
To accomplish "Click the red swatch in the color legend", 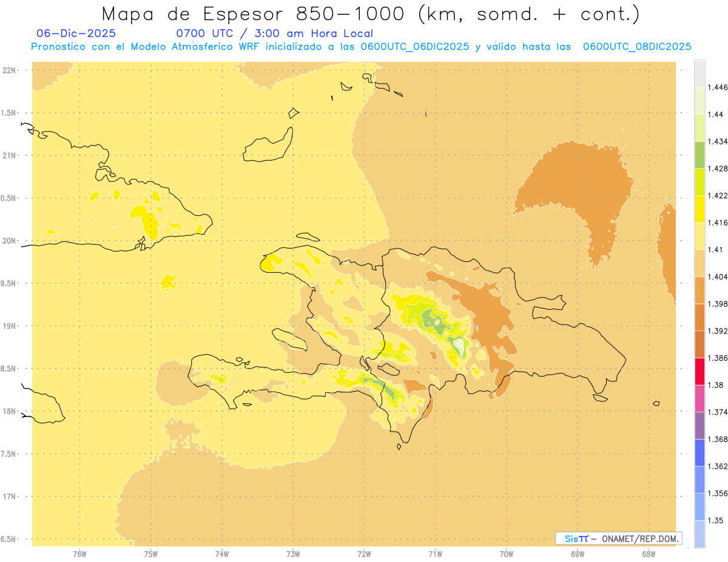I will coord(699,372).
